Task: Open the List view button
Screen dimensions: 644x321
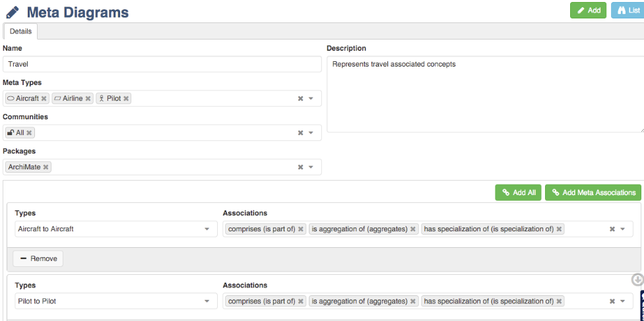Action: [x=627, y=10]
